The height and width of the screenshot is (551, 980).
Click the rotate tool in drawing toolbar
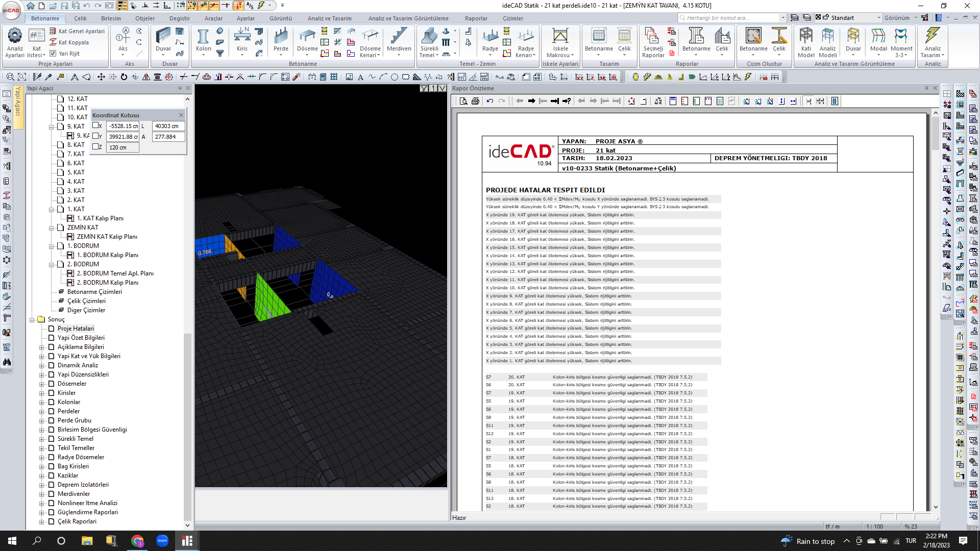(x=124, y=77)
